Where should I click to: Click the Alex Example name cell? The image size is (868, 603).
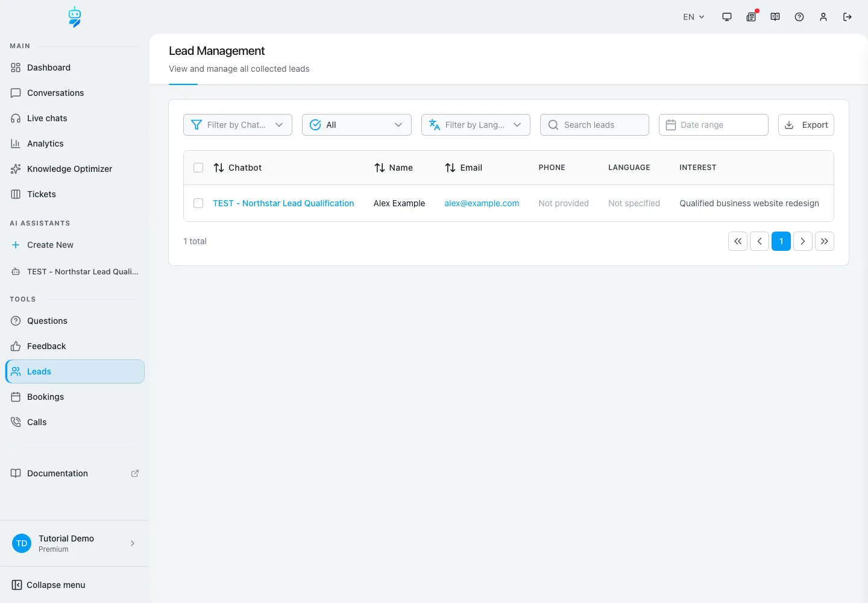399,203
